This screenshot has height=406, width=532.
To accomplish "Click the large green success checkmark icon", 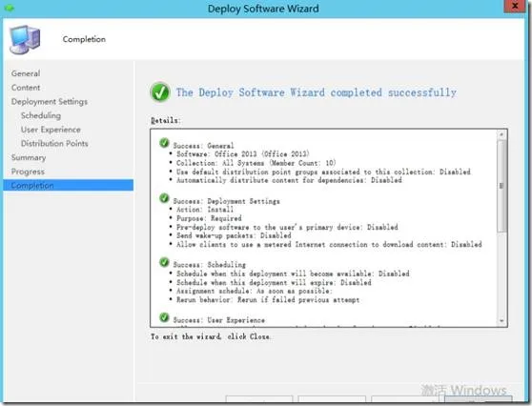I will pyautogui.click(x=160, y=92).
